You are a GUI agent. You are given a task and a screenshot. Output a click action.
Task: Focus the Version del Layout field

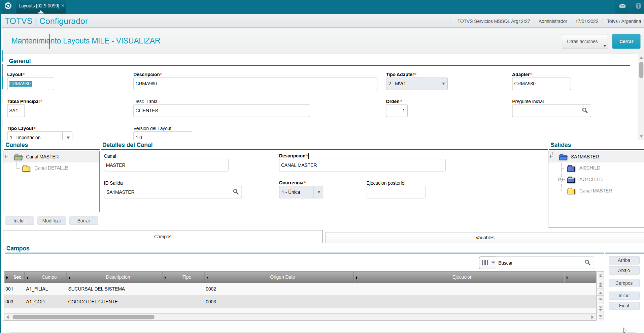coord(163,136)
